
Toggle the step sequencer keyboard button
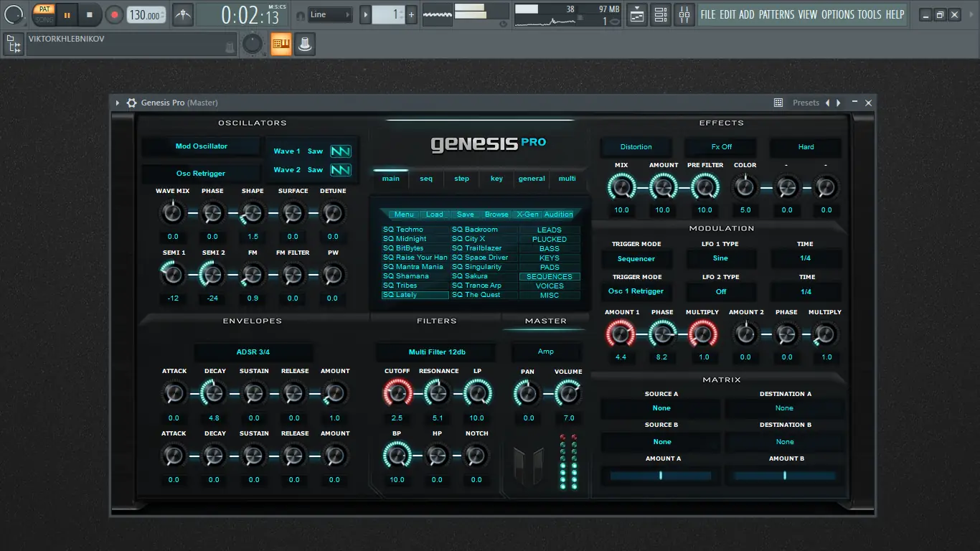click(281, 44)
